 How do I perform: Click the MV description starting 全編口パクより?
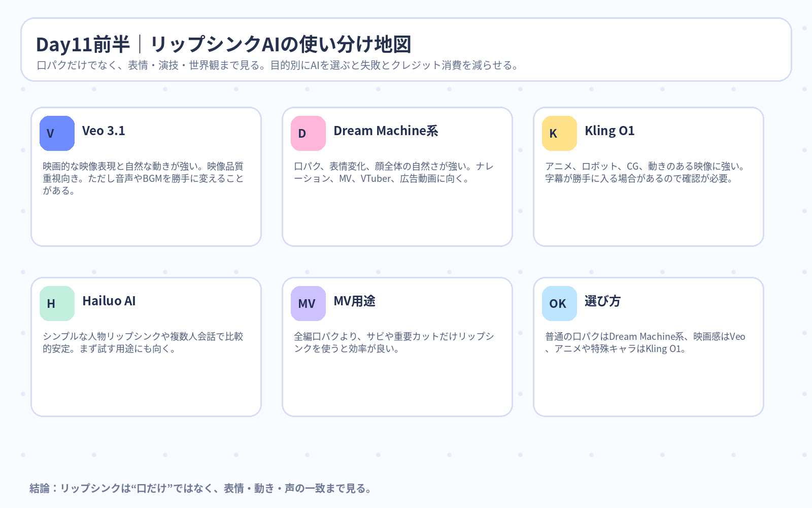point(394,342)
